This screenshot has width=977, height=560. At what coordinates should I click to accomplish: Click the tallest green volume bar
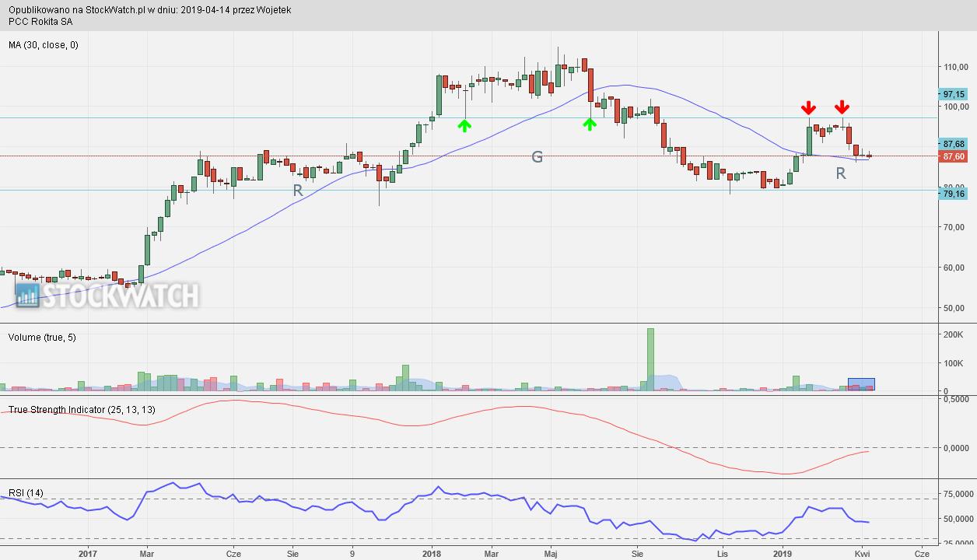tap(650, 359)
